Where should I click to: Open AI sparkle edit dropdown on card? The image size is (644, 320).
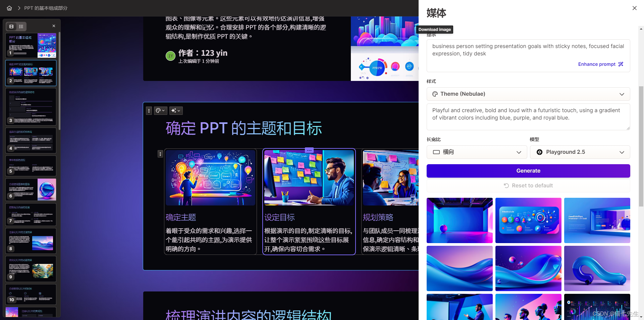click(176, 110)
